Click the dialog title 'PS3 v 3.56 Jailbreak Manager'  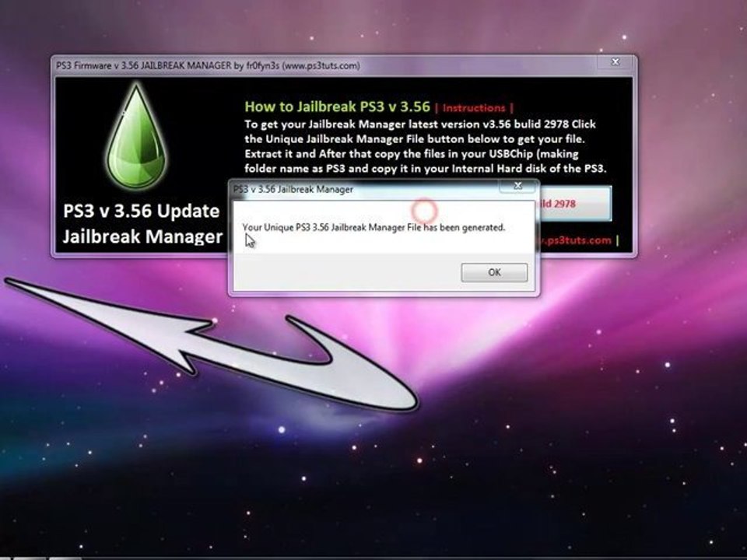[293, 189]
